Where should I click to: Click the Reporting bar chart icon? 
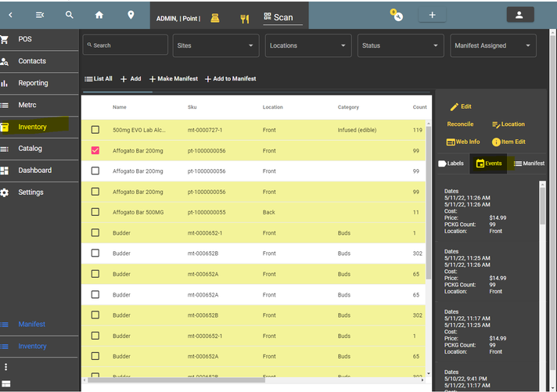(4, 84)
